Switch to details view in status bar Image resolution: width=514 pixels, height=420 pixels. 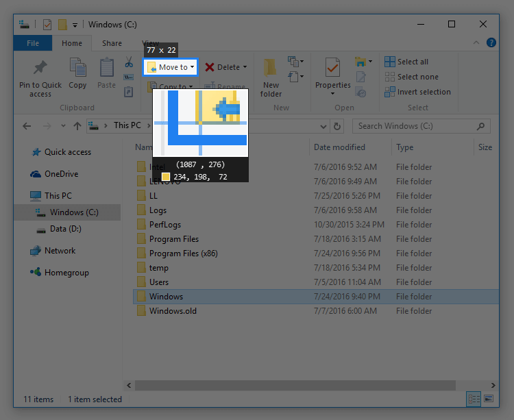coord(474,399)
